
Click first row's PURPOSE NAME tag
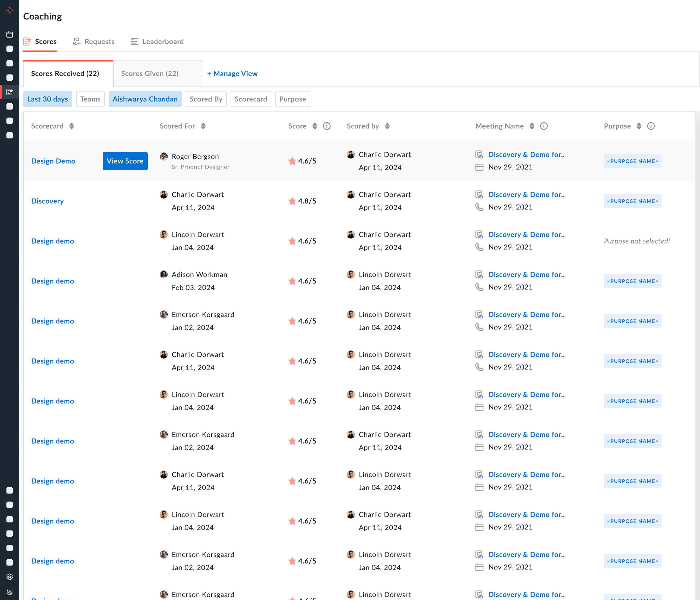tap(632, 161)
